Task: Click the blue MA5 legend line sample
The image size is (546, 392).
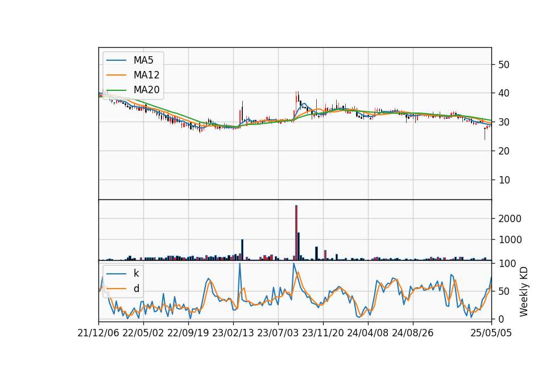Action: point(116,60)
